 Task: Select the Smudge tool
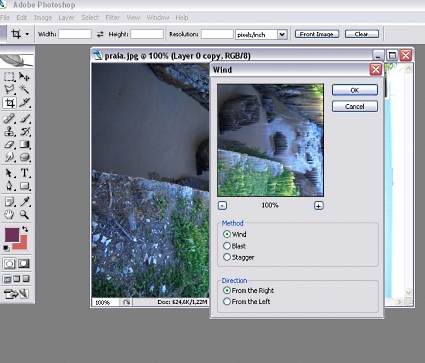[x=9, y=157]
